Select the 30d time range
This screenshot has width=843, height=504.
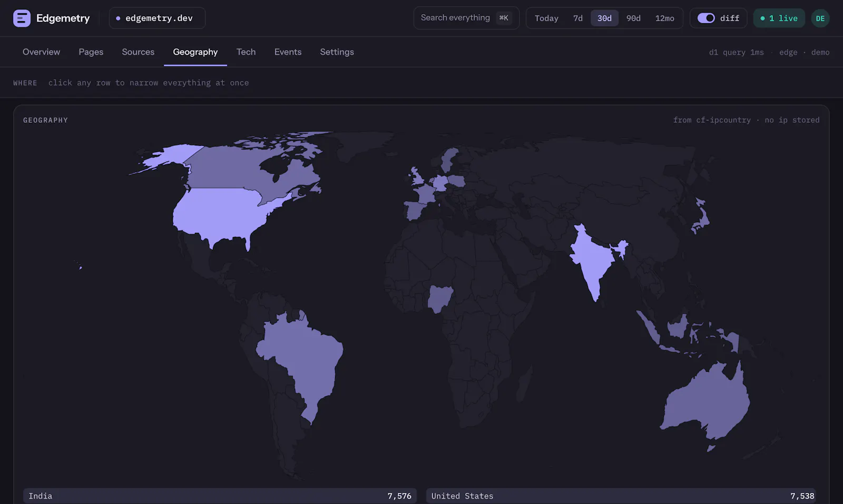[x=604, y=18]
